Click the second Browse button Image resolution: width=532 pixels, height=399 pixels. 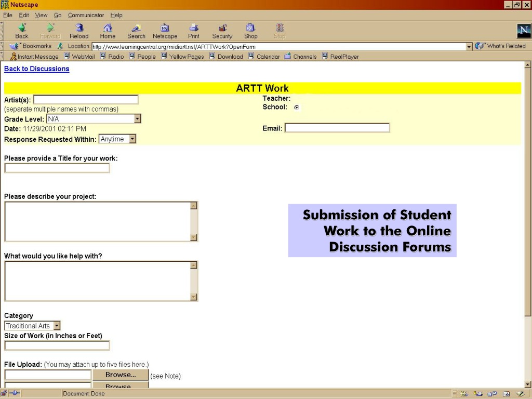point(121,385)
